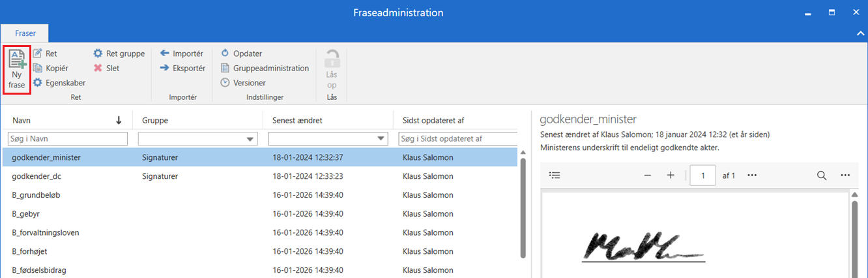
Task: Click Kopiér to copy the phrase
Action: coord(50,68)
